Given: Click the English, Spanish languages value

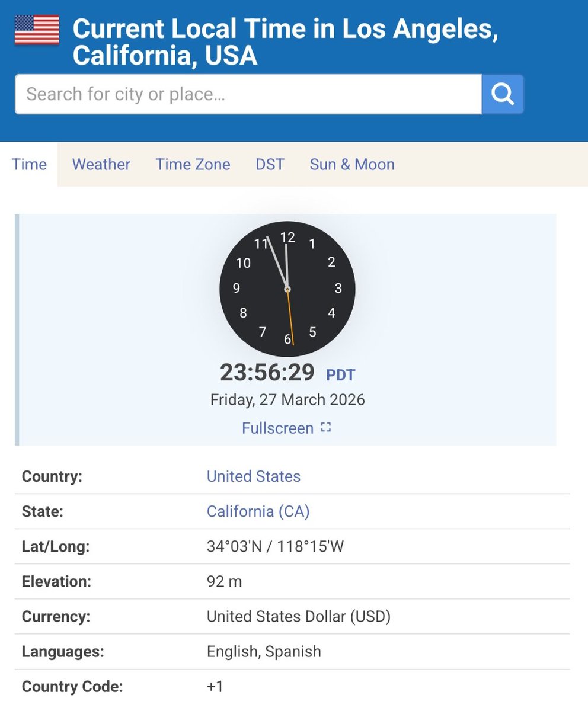Looking at the screenshot, I should (x=264, y=651).
